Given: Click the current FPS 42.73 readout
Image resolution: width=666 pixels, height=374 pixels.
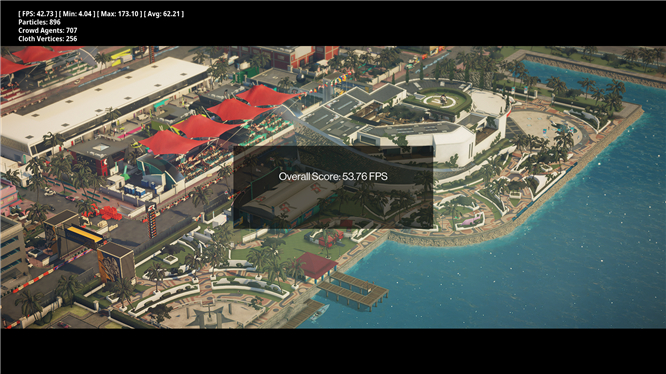Looking at the screenshot, I should click(37, 14).
